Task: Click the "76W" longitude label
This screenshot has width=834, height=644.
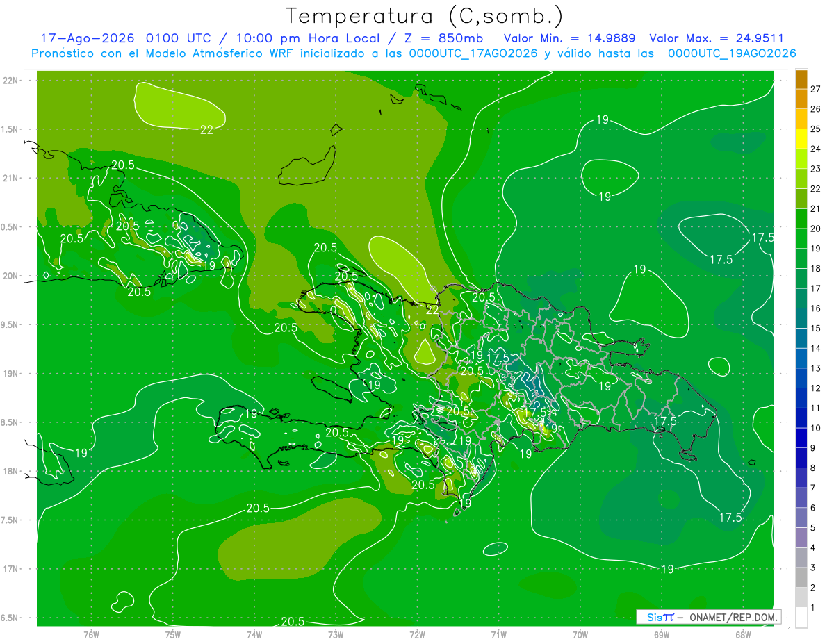Action: 91,634
